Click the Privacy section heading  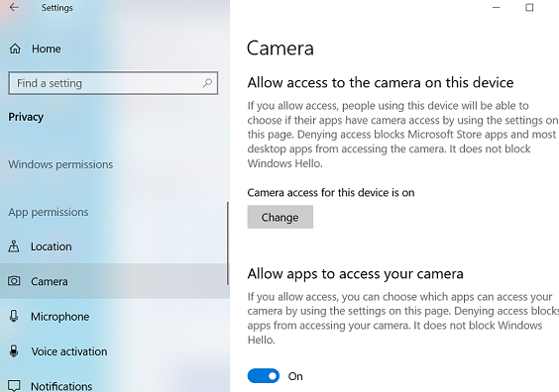click(x=26, y=117)
